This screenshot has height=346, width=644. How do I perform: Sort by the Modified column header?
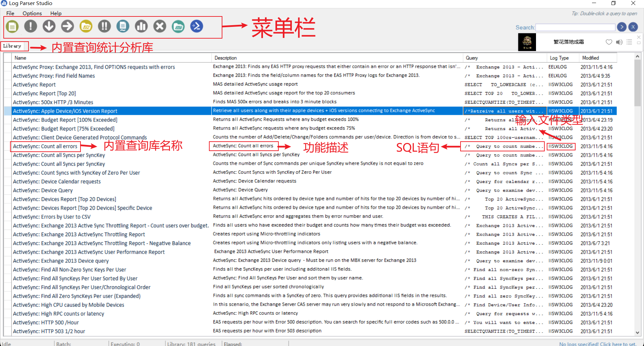598,58
